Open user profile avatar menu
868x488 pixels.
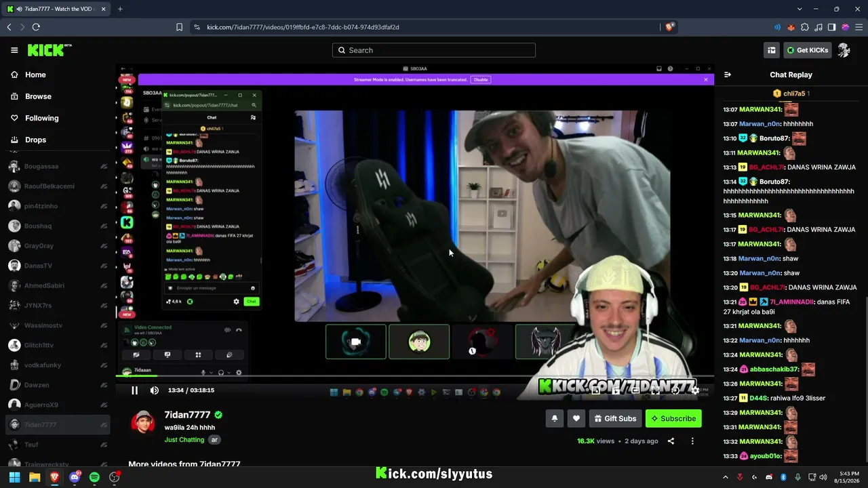844,50
